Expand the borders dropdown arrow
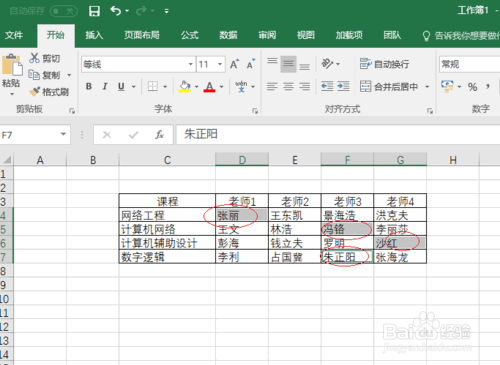 165,87
